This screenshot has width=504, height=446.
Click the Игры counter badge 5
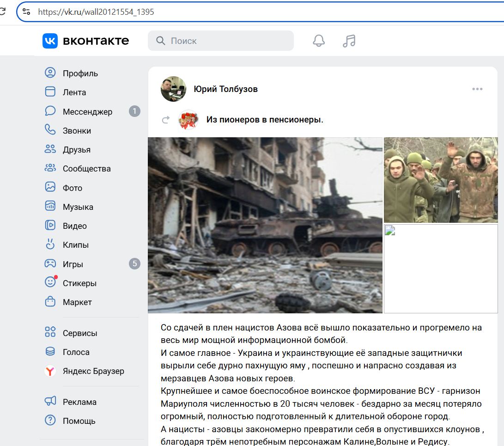[134, 264]
